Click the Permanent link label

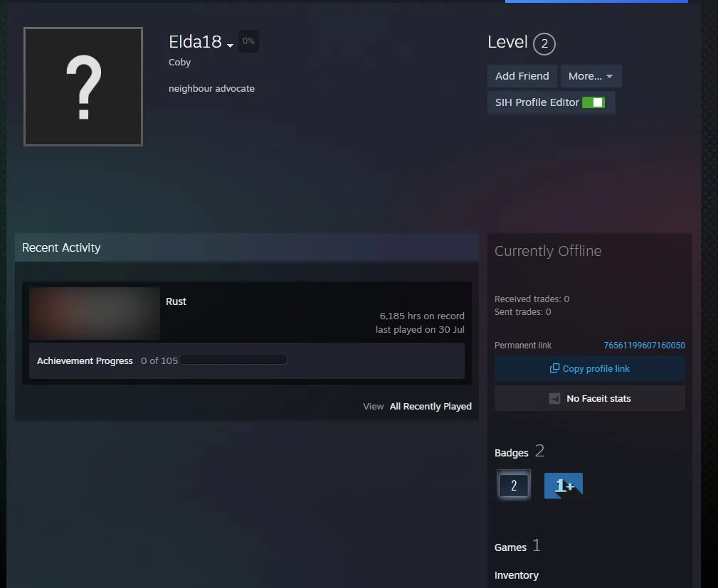coord(523,346)
